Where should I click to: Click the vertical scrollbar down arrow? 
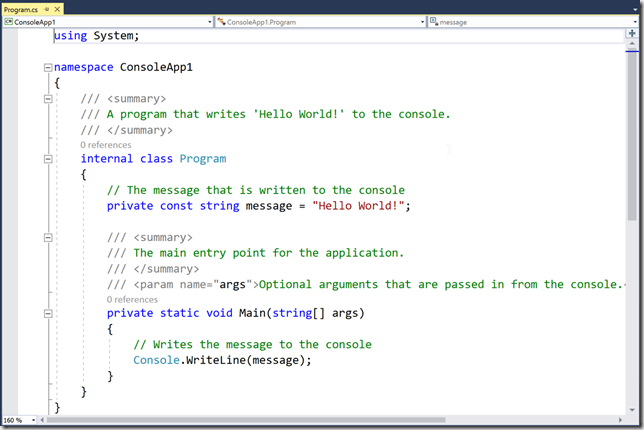pyautogui.click(x=632, y=408)
